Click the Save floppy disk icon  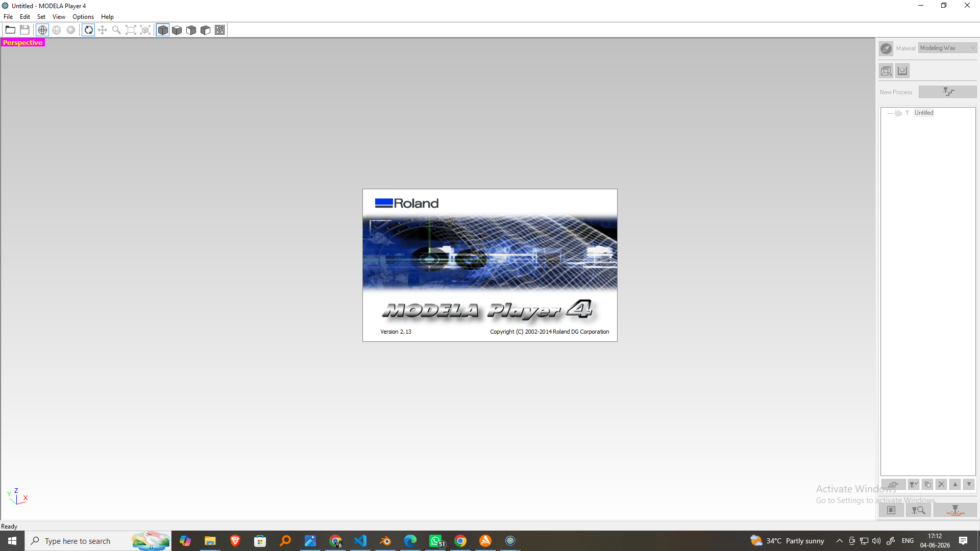coord(24,30)
